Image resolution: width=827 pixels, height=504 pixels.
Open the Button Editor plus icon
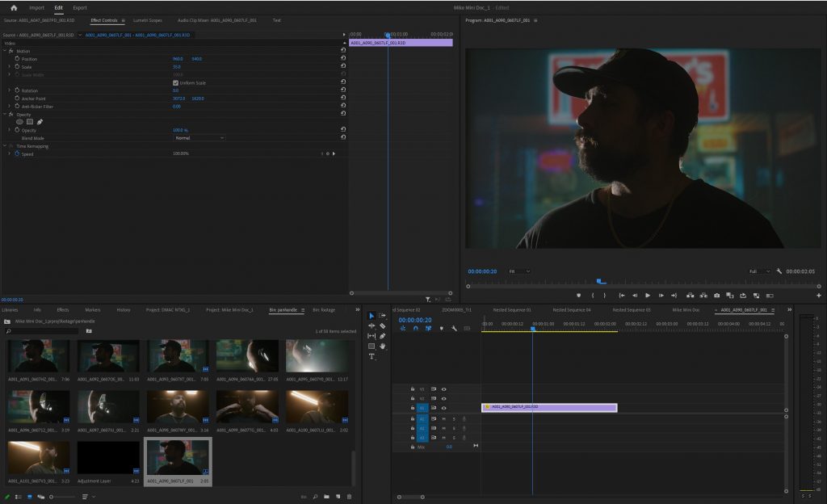819,296
